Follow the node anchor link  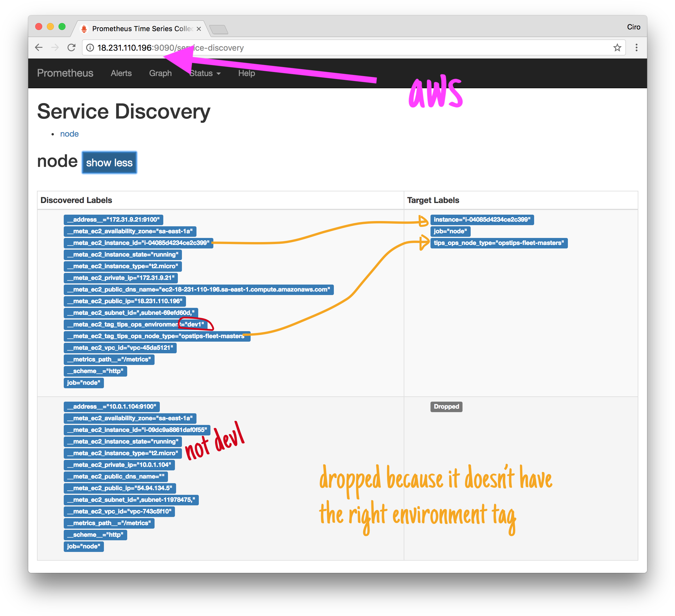coord(69,134)
